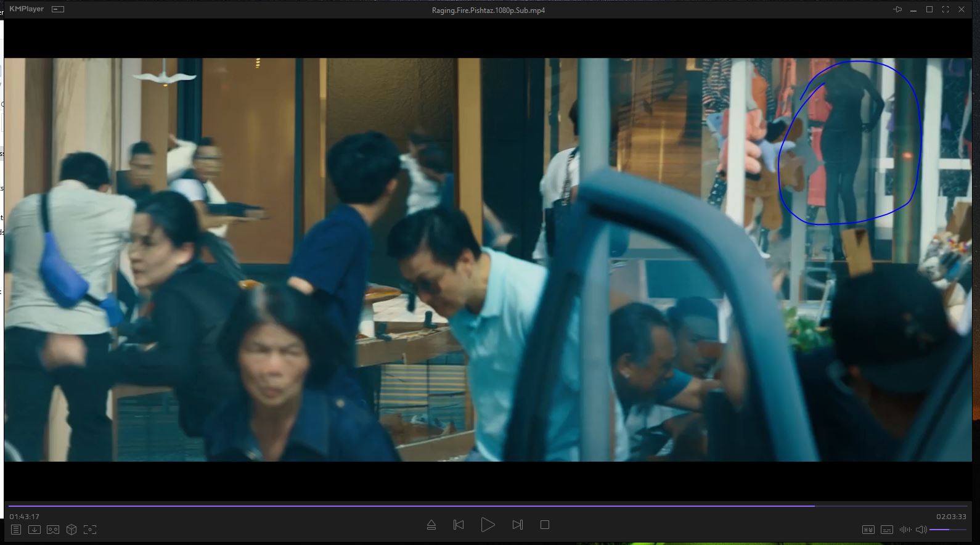Viewport: 980px width, 545px height.
Task: Pin the window always on top
Action: (897, 9)
